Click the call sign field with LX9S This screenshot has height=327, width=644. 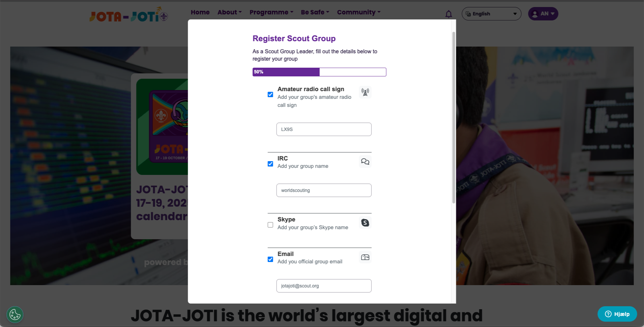coord(324,129)
